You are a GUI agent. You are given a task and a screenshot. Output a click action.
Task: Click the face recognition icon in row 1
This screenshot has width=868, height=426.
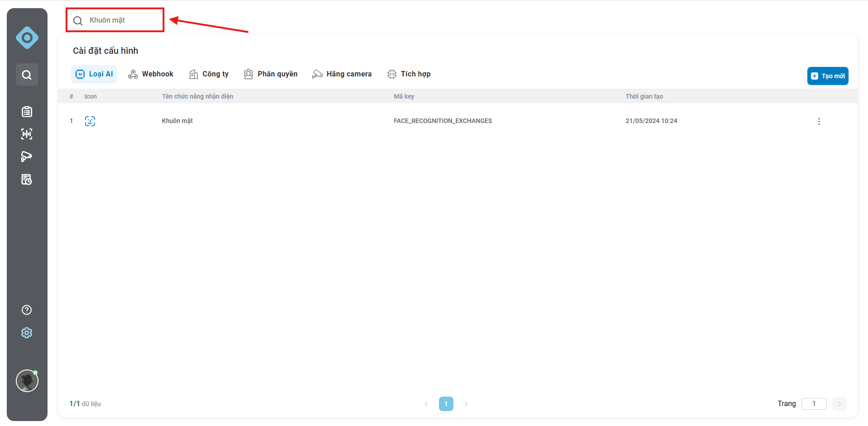click(90, 121)
